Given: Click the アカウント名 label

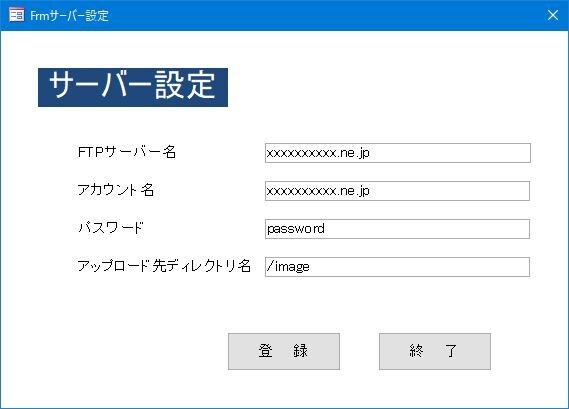Looking at the screenshot, I should [x=115, y=190].
